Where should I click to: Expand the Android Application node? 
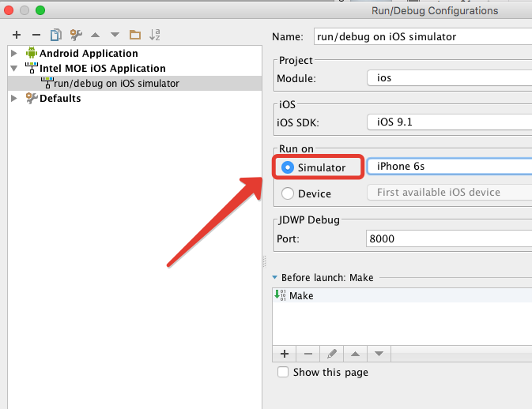click(x=14, y=53)
